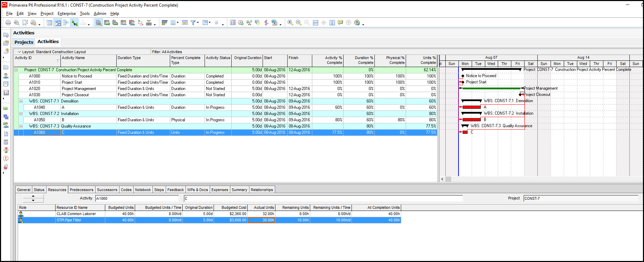Viewport: 644px width, 262px height.
Task: Sort by the Activity Status column header
Action: tap(218, 60)
